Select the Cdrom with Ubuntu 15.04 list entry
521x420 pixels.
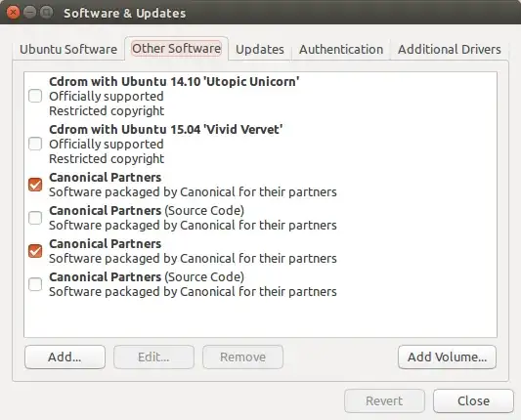[x=260, y=144]
